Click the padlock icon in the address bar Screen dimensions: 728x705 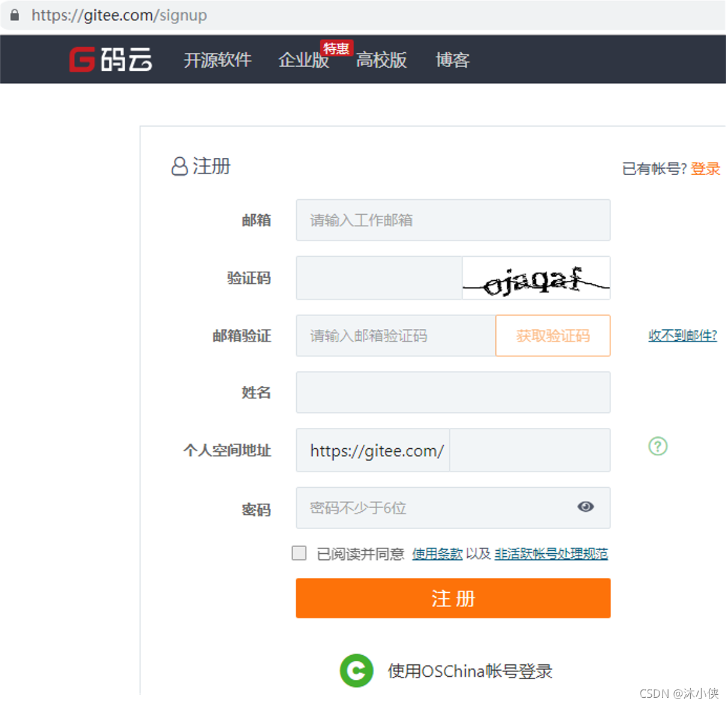(13, 15)
